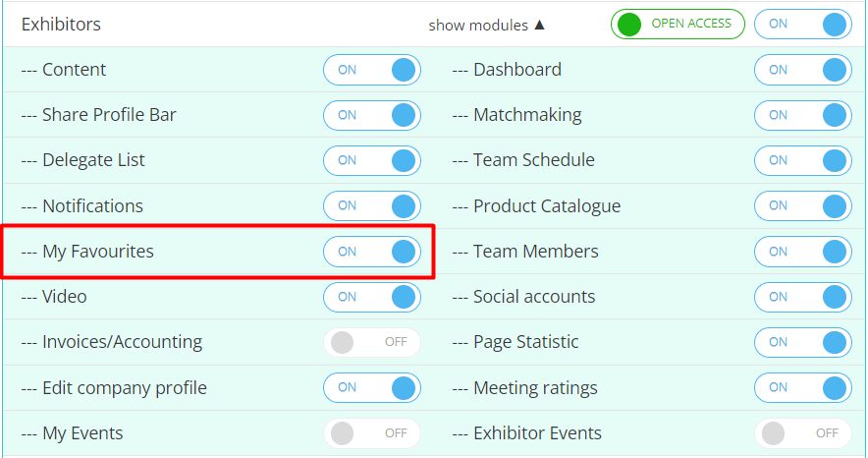Toggle the Open Access switch
868x458 pixels.
pos(677,24)
